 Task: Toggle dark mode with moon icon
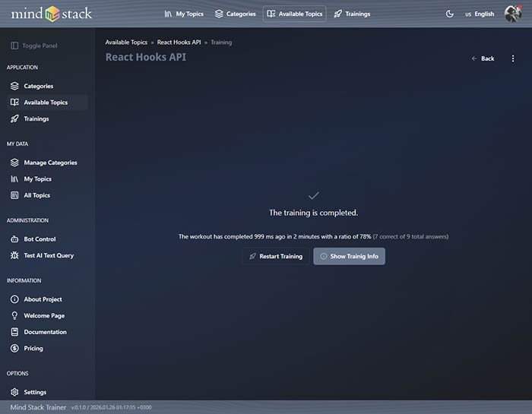point(449,14)
